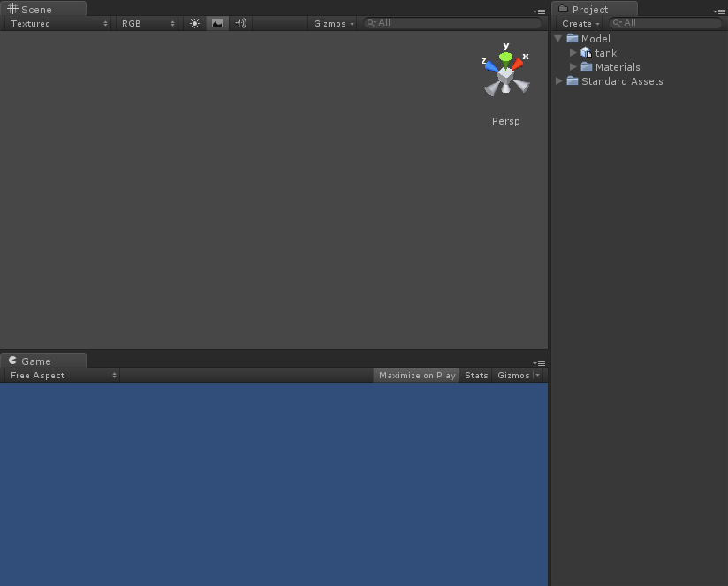Click the green Y axis cone on gizmo
Screen dimensions: 728x586
tap(505, 58)
